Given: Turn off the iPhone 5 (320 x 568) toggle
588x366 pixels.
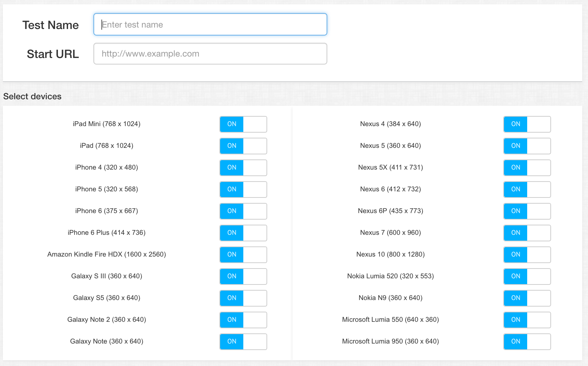Looking at the screenshot, I should [243, 190].
